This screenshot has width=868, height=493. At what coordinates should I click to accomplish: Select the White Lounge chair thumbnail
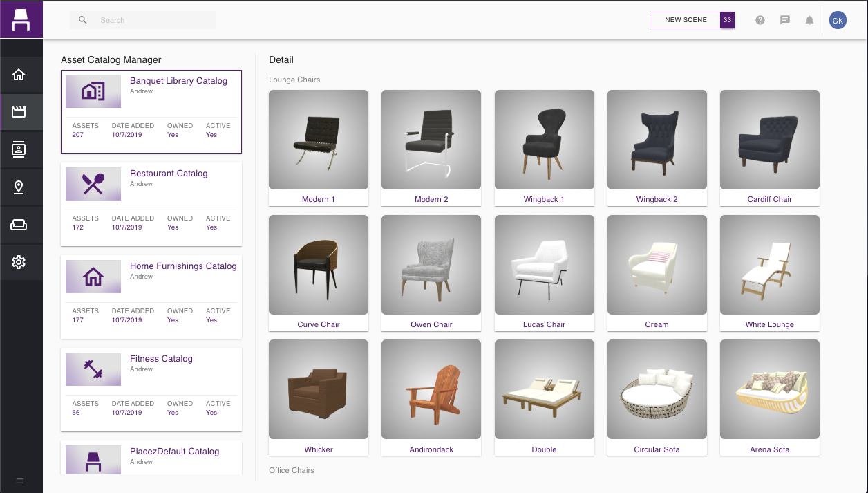pyautogui.click(x=770, y=266)
